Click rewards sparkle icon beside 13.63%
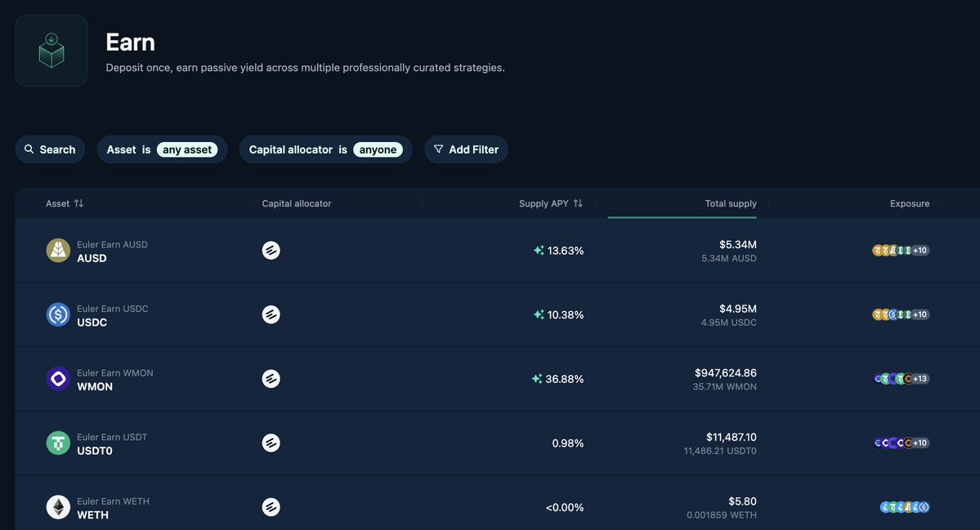 (539, 251)
